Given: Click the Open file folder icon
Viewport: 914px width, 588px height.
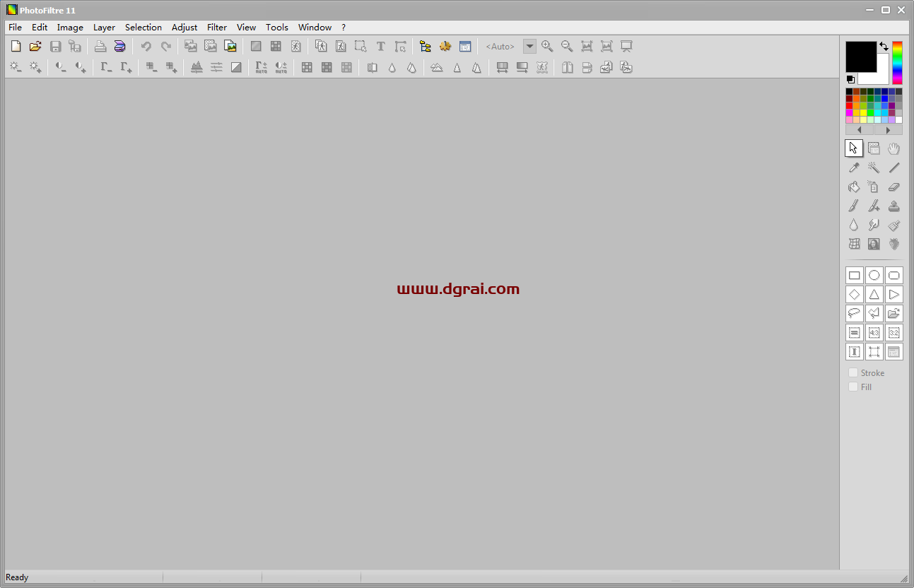Looking at the screenshot, I should pos(35,47).
